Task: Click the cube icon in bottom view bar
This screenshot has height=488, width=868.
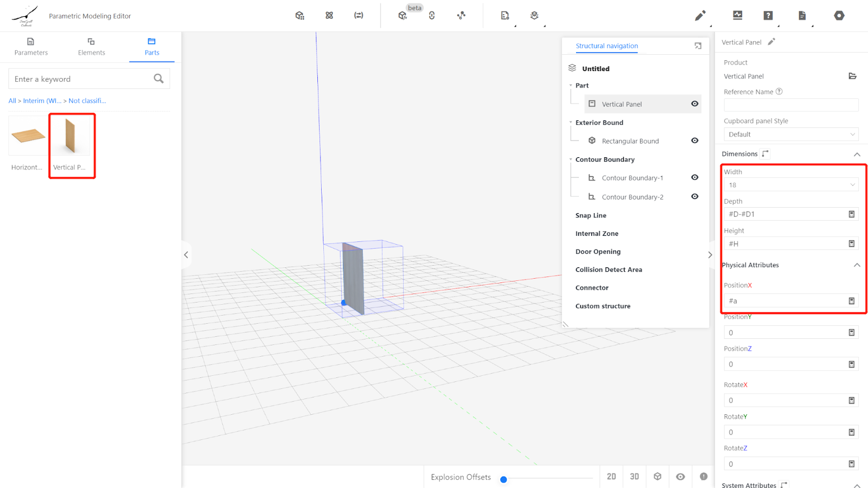Action: (x=658, y=477)
